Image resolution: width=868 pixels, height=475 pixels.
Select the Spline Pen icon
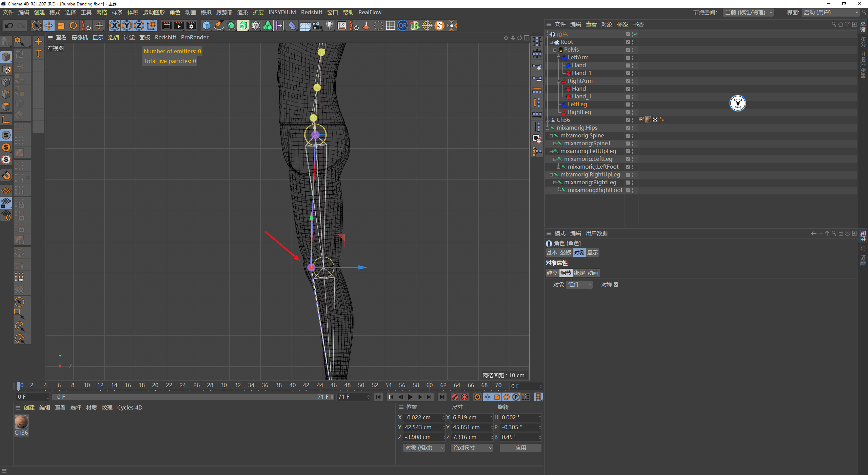pyautogui.click(x=219, y=25)
